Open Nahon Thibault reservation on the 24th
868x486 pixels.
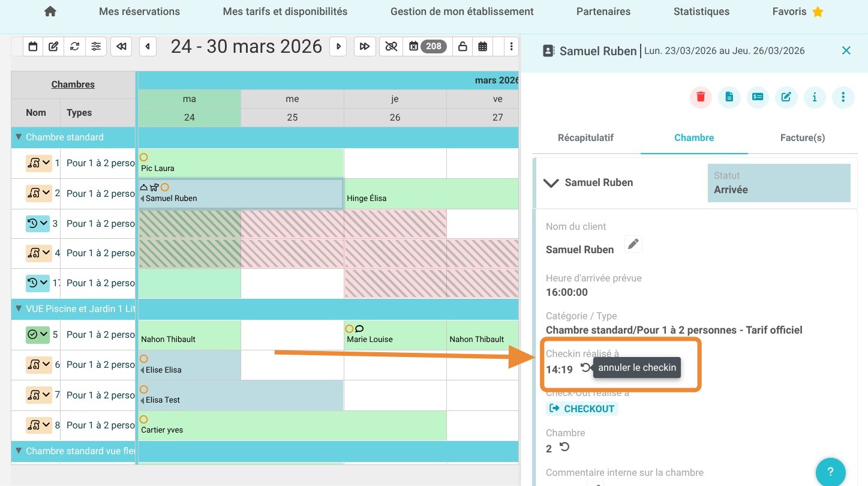(190, 335)
